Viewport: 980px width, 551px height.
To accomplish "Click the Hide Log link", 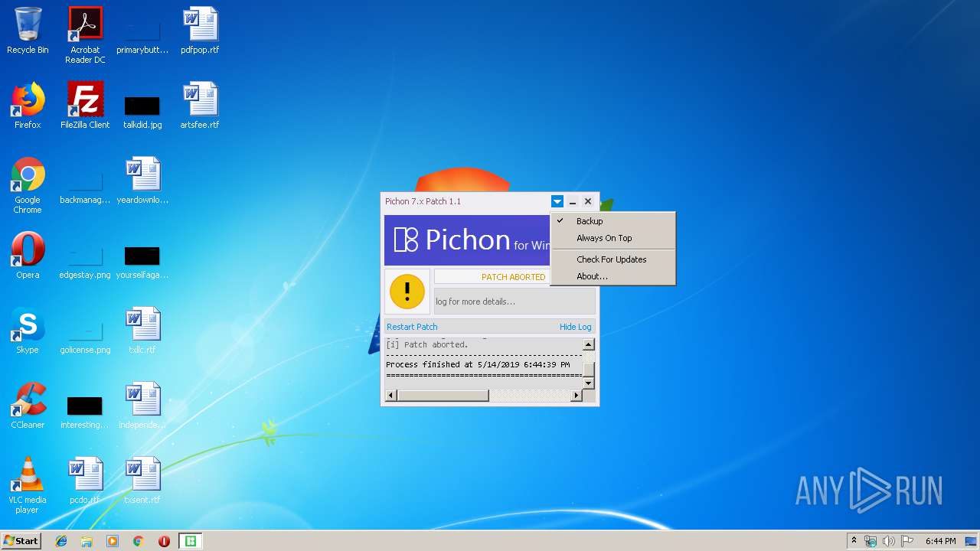I will pyautogui.click(x=575, y=327).
